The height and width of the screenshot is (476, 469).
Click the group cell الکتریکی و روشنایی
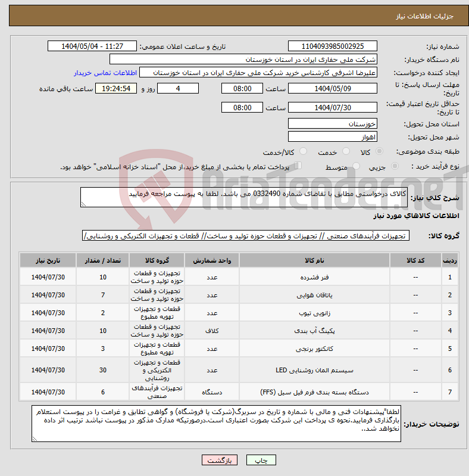[x=157, y=370]
